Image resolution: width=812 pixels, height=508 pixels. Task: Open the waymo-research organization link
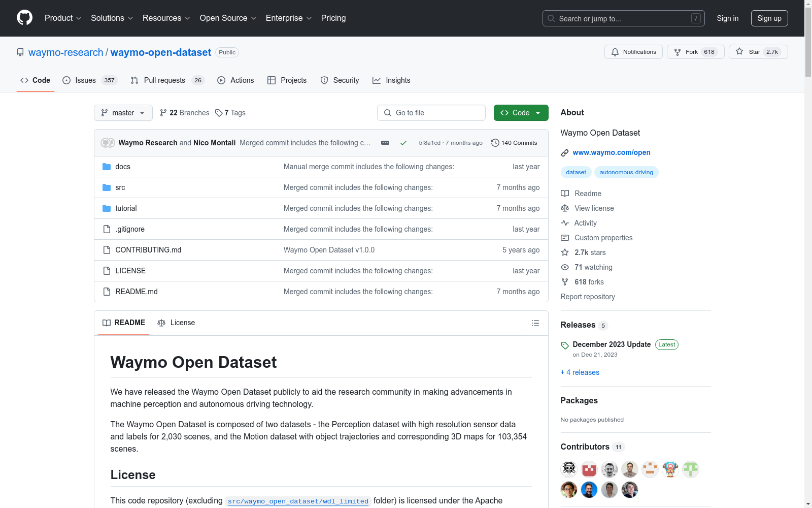(66, 52)
